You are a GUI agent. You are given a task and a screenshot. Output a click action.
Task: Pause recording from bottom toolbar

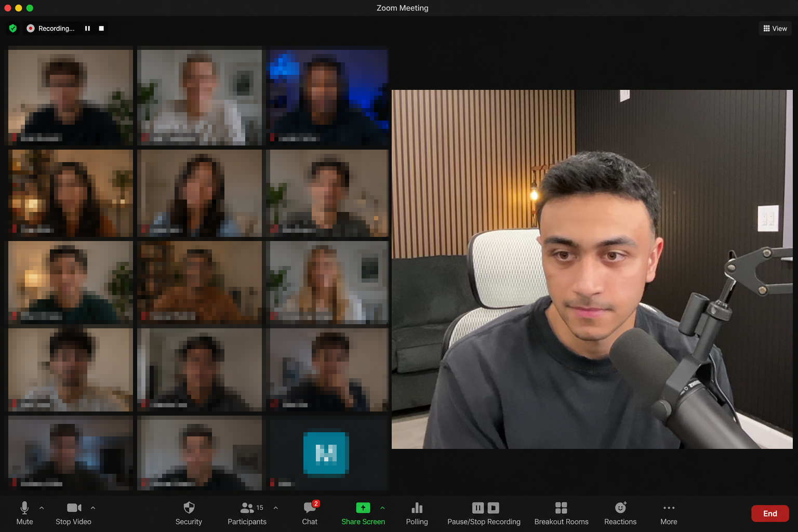point(478,508)
